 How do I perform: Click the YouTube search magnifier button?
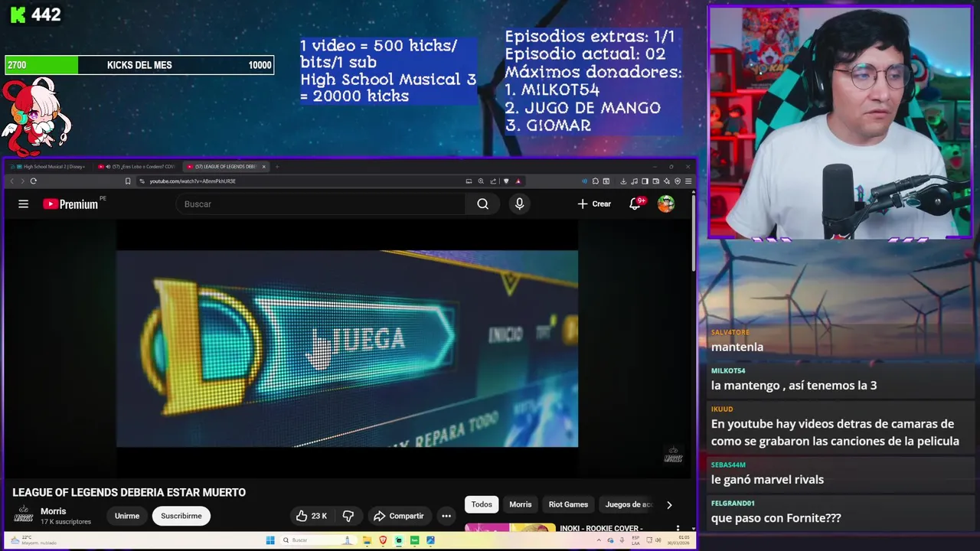(482, 204)
